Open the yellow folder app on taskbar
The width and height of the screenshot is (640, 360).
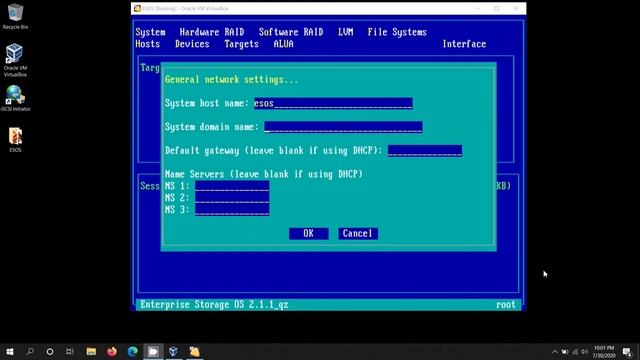[x=195, y=351]
